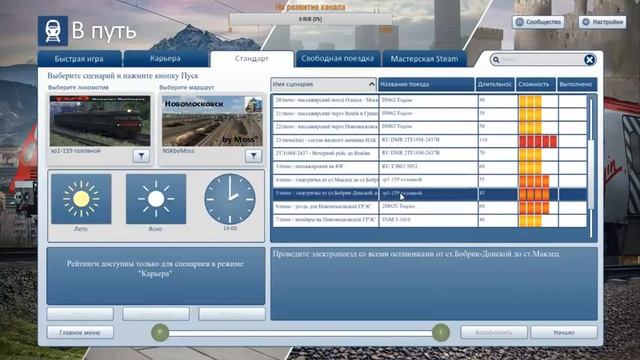
Task: Click the train logo icon beside 'В путь'
Action: [53, 31]
